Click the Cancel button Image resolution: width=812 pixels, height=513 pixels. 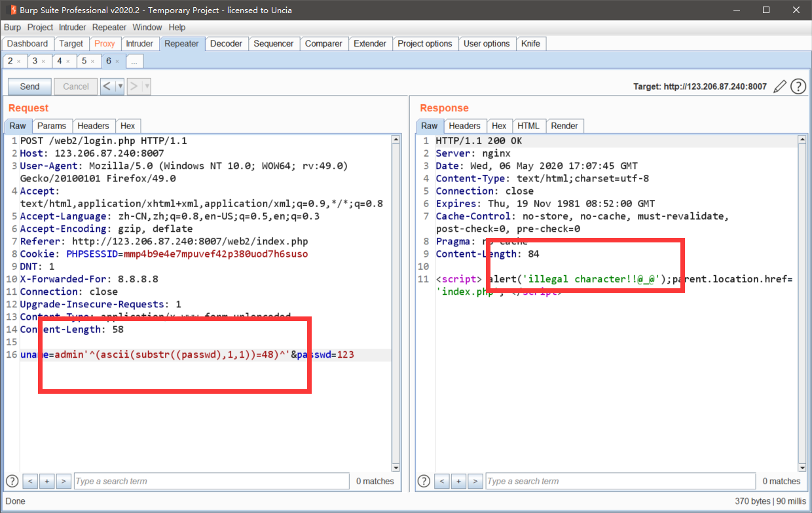pyautogui.click(x=76, y=86)
